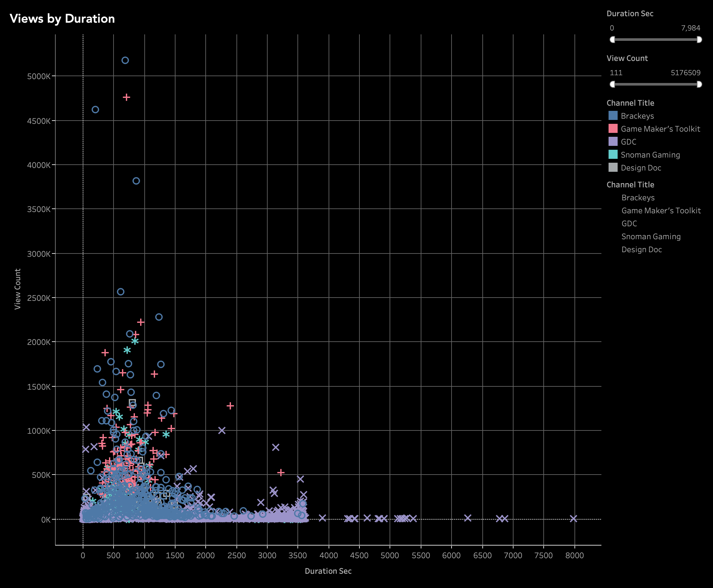Image resolution: width=713 pixels, height=588 pixels.
Task: Select Snoman Gaming in lower shape legend
Action: click(651, 236)
